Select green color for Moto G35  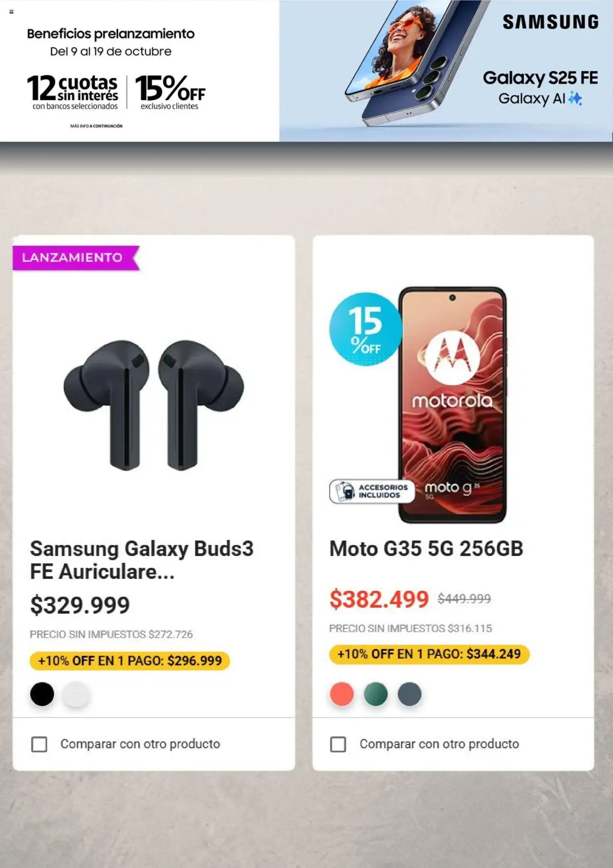pyautogui.click(x=376, y=694)
